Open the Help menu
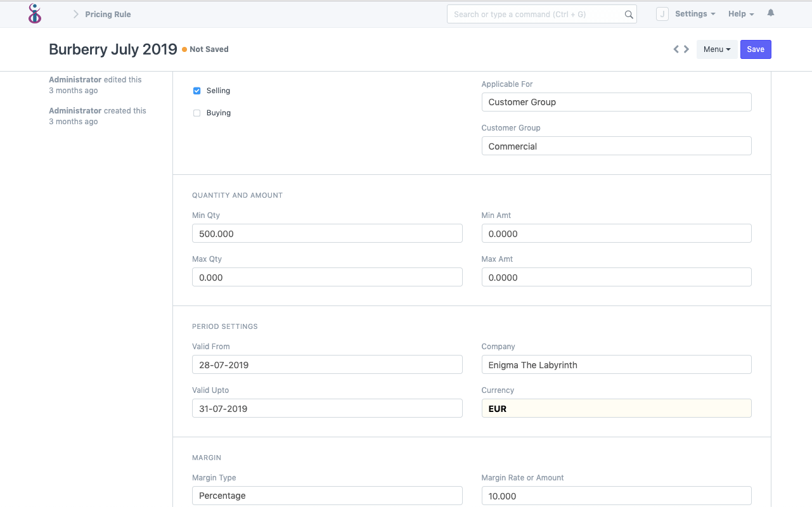The image size is (812, 507). pyautogui.click(x=740, y=13)
